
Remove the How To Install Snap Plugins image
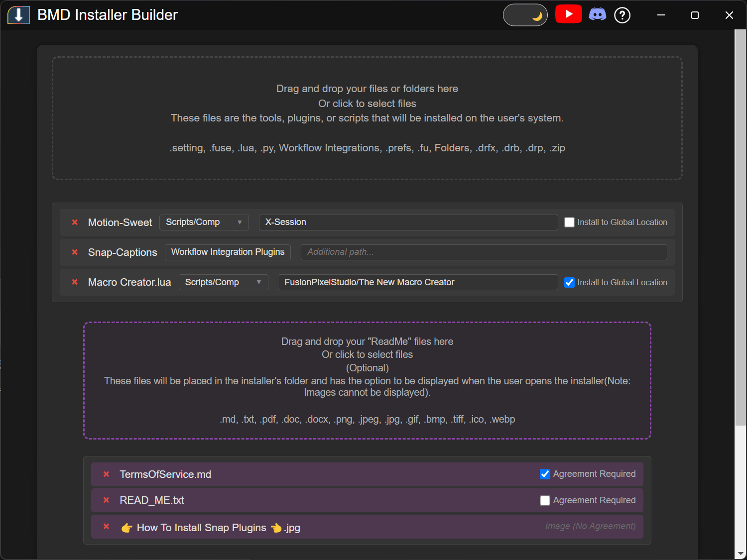click(106, 527)
